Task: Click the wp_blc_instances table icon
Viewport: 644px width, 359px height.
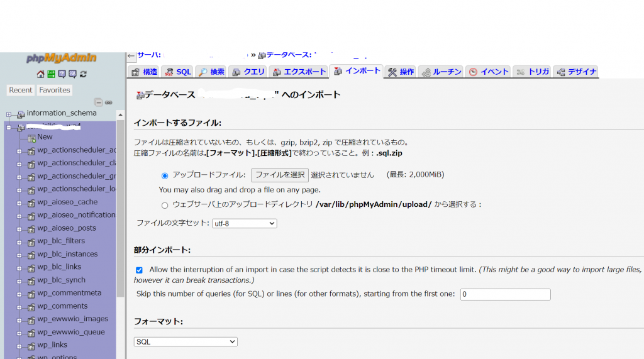Action: [31, 255]
